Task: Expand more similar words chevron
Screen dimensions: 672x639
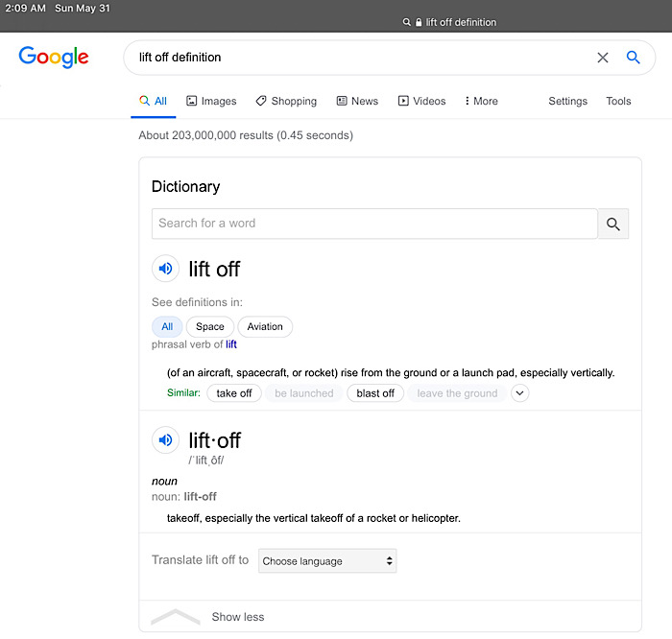Action: tap(519, 392)
